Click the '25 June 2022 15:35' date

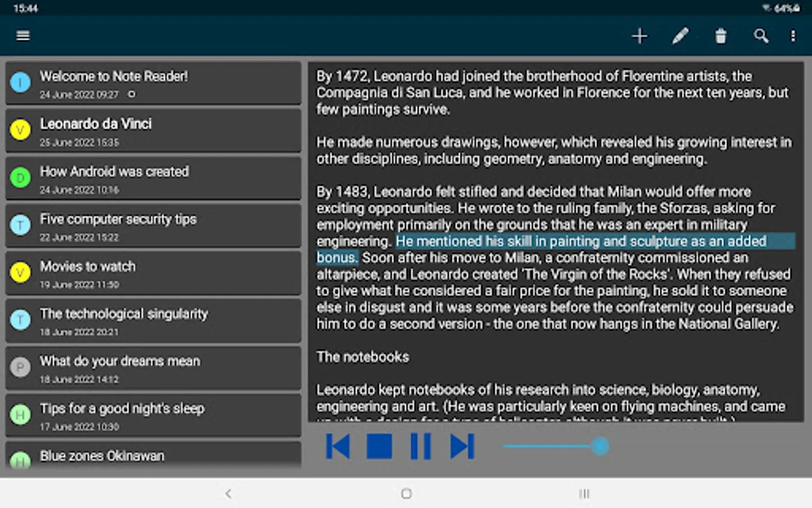(79, 142)
